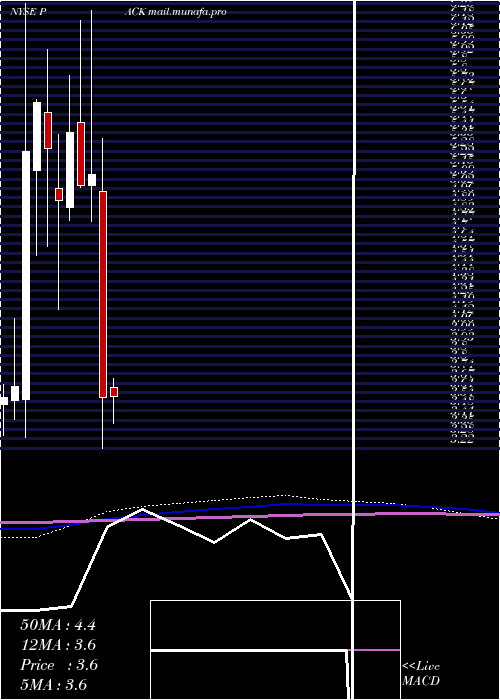Click the '5MA : 3.6' indicator value
Image resolution: width=500 pixels, height=700 pixels.
click(x=54, y=685)
